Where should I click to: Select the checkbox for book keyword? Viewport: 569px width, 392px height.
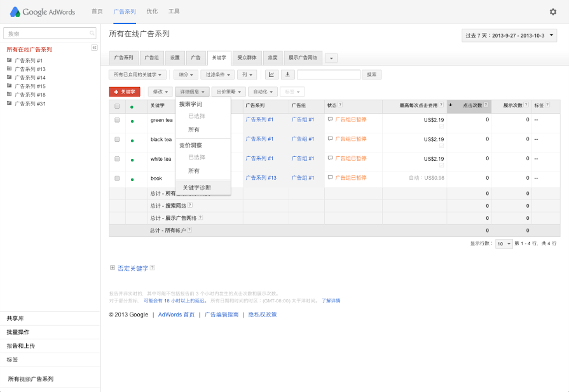point(117,178)
